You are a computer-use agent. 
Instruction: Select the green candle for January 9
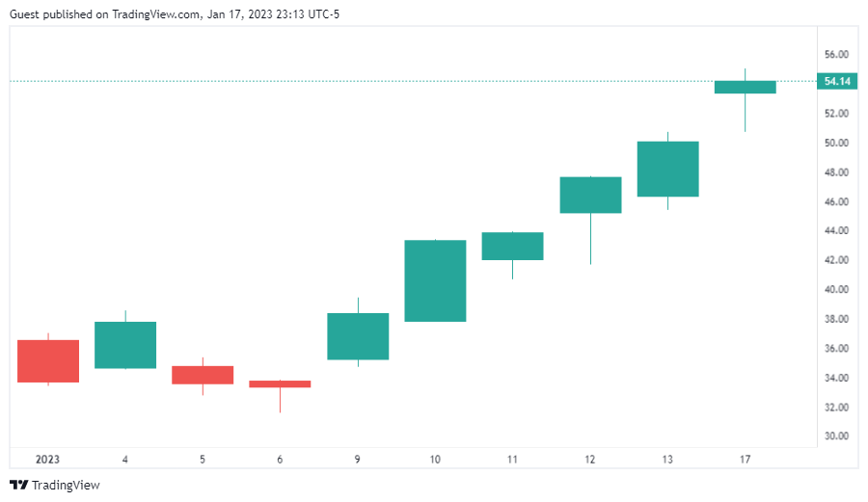point(358,336)
